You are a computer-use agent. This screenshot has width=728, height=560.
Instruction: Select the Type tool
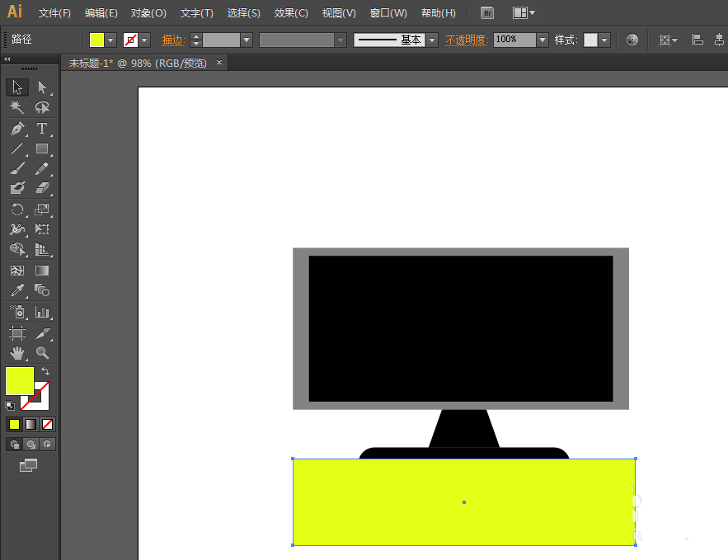[42, 129]
